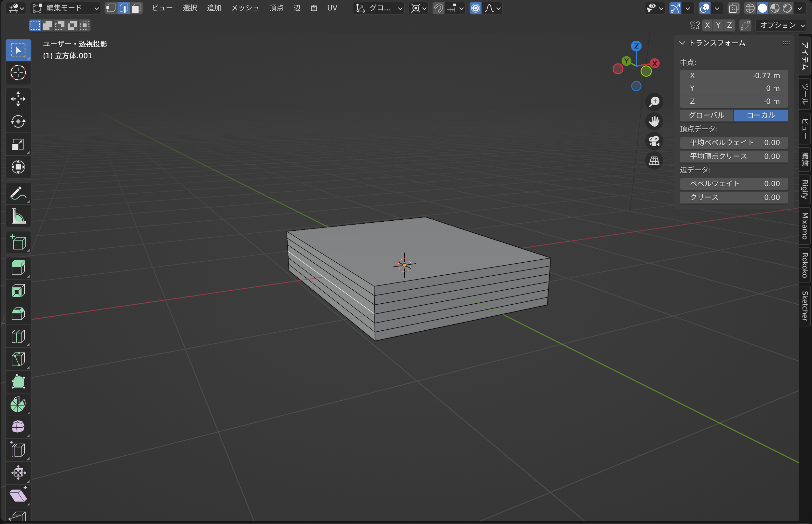Select the Transform tool
Image resolution: width=812 pixels, height=524 pixels.
coord(18,167)
